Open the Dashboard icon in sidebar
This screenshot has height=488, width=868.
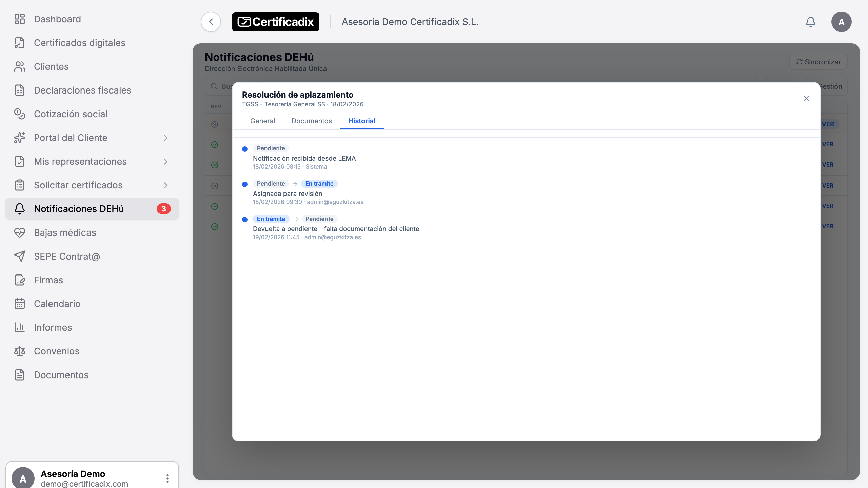tap(20, 19)
